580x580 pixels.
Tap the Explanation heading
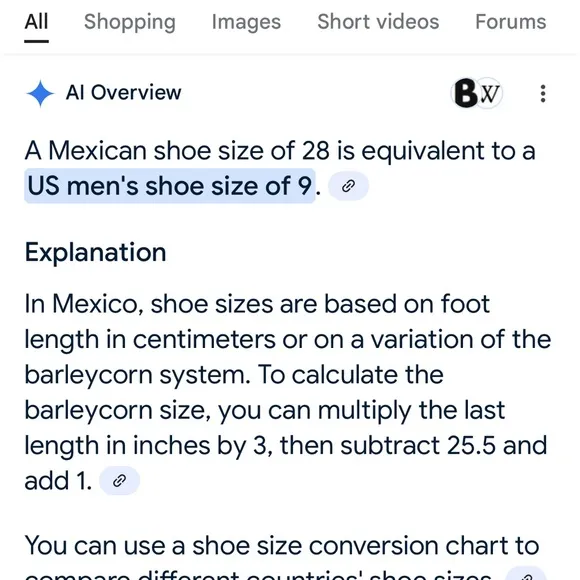click(x=95, y=252)
